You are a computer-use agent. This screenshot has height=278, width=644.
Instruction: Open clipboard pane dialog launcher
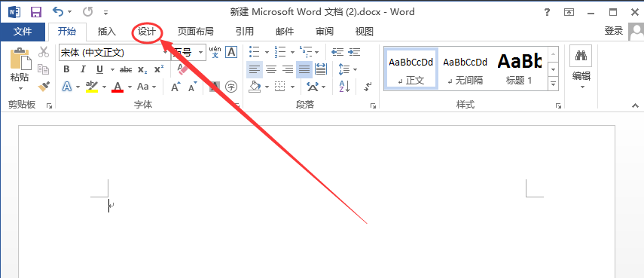pyautogui.click(x=49, y=106)
